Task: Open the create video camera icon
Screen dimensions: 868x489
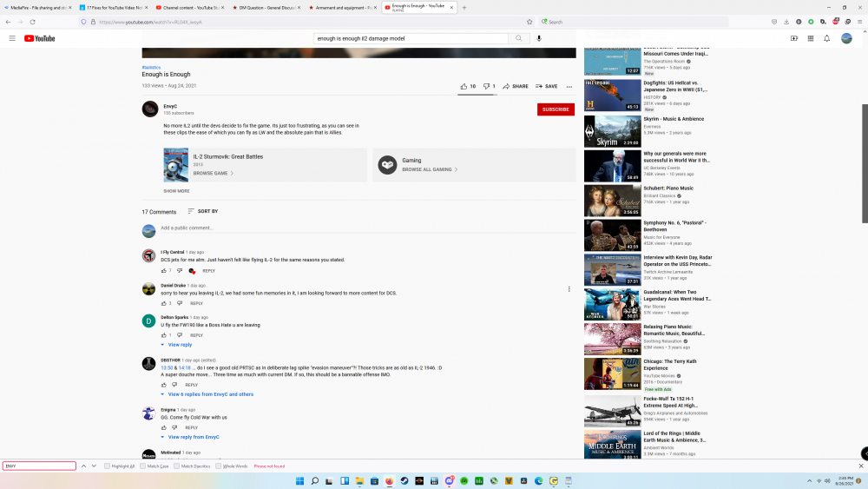Action: [794, 38]
